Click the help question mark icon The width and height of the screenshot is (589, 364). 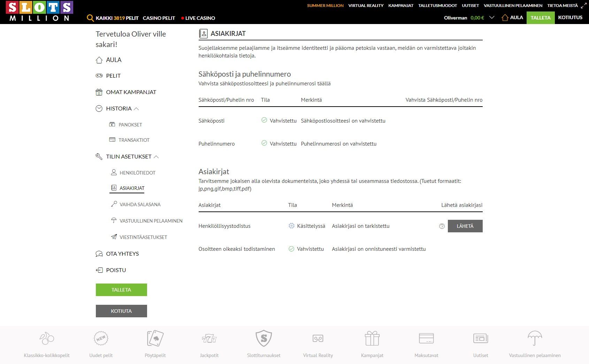coord(442,226)
